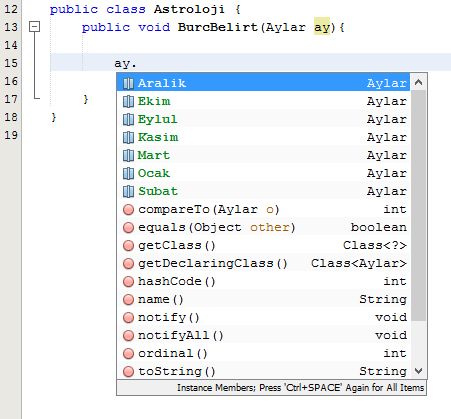
Task: Choose the Mart enum constant
Action: tap(264, 155)
